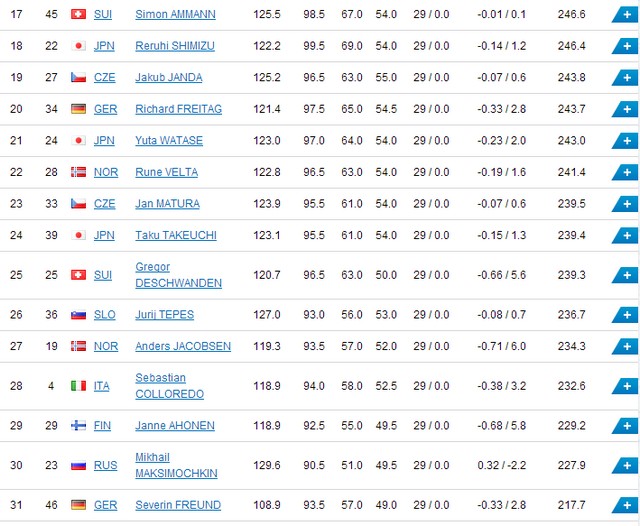Expand plus button for Reruhi SHIMIZU
Image resolution: width=640 pixels, height=526 pixels.
(625, 46)
